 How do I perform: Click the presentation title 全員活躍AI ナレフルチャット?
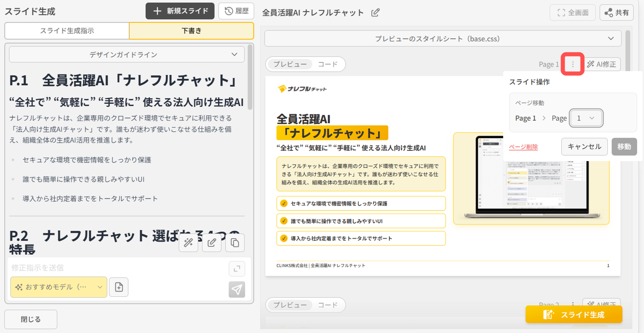pos(313,13)
